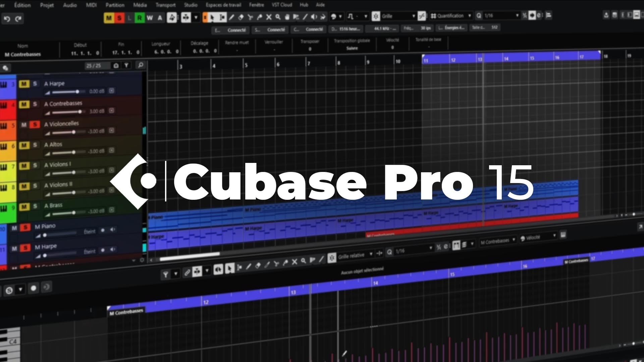Activate the Zoom magnifier tool
This screenshot has width=644, height=362.
point(277,16)
